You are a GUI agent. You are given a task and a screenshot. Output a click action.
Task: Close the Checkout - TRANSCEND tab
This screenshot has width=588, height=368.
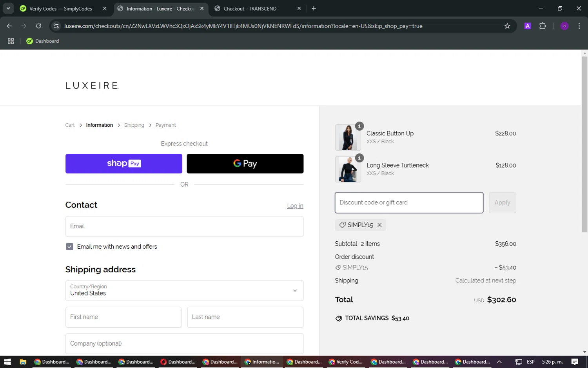tap(299, 8)
